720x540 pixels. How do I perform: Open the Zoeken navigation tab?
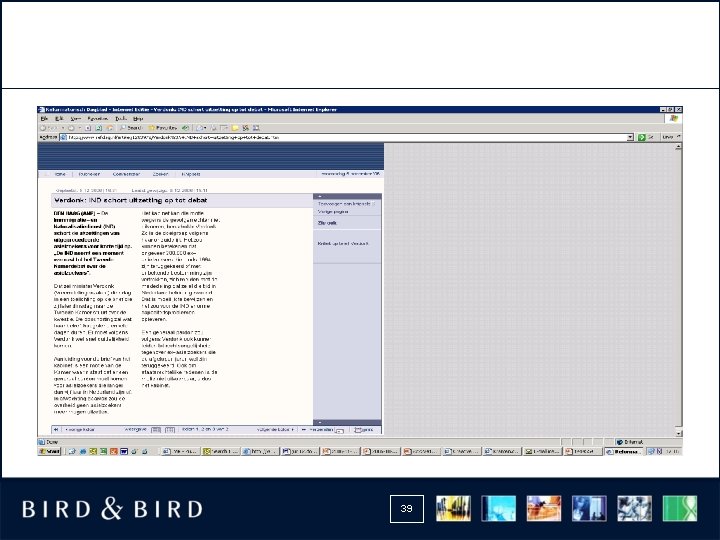160,174
